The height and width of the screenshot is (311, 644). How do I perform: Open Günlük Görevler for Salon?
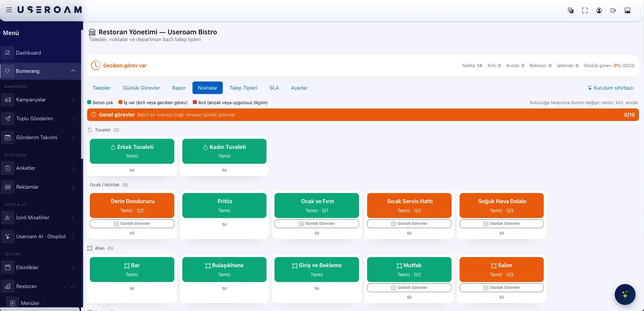pyautogui.click(x=502, y=288)
